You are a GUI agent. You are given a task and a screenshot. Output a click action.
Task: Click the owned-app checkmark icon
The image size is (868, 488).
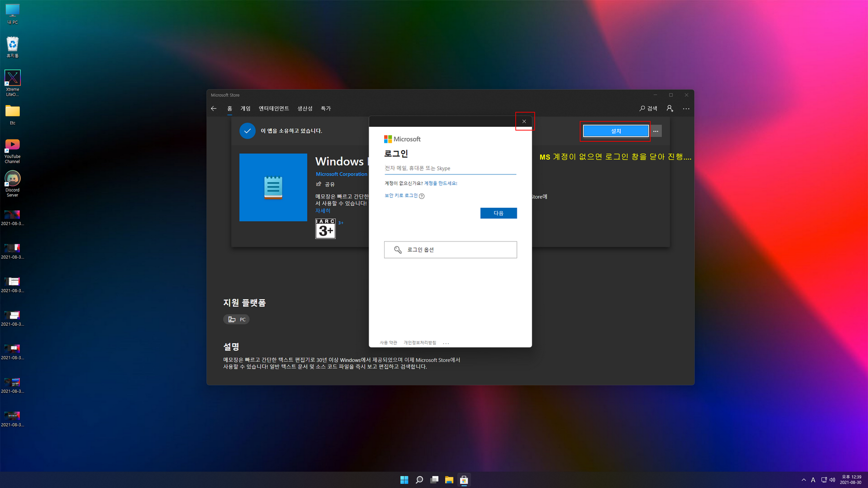click(x=248, y=131)
